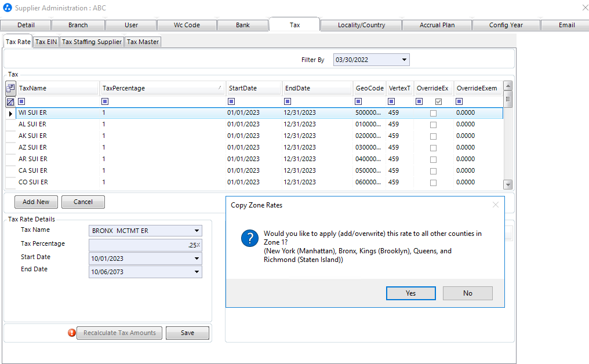Click the GeoCode column filter icon
Viewport: 589px width, 364px height.
pyautogui.click(x=359, y=102)
